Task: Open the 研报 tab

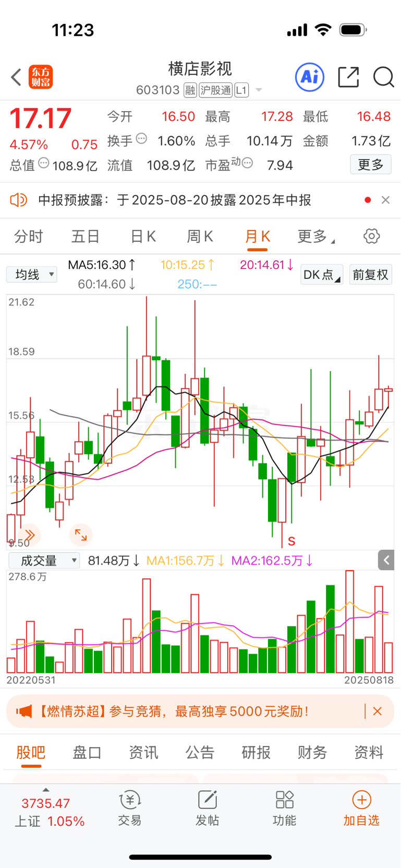Action: pos(256,752)
